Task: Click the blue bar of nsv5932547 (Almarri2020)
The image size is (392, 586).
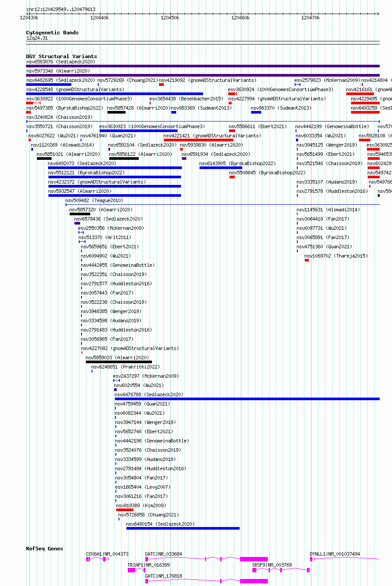Action: tap(115, 195)
